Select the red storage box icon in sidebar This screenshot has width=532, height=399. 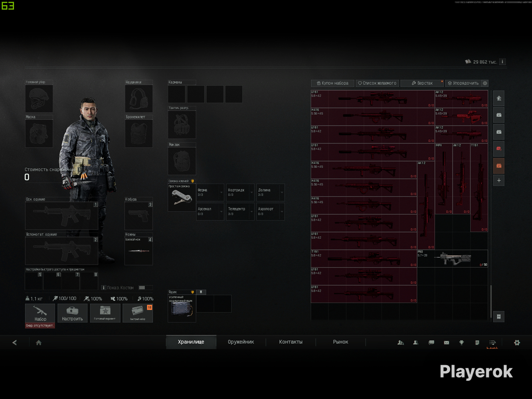[499, 148]
